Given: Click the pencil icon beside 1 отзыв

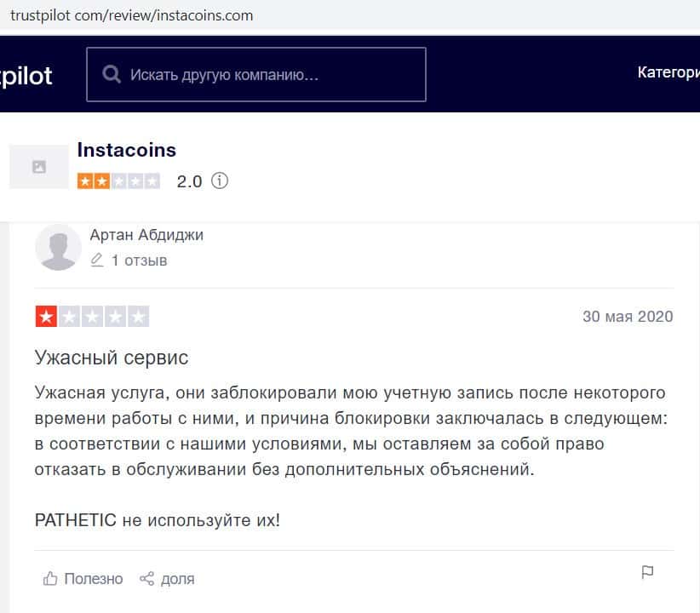Looking at the screenshot, I should [x=97, y=260].
